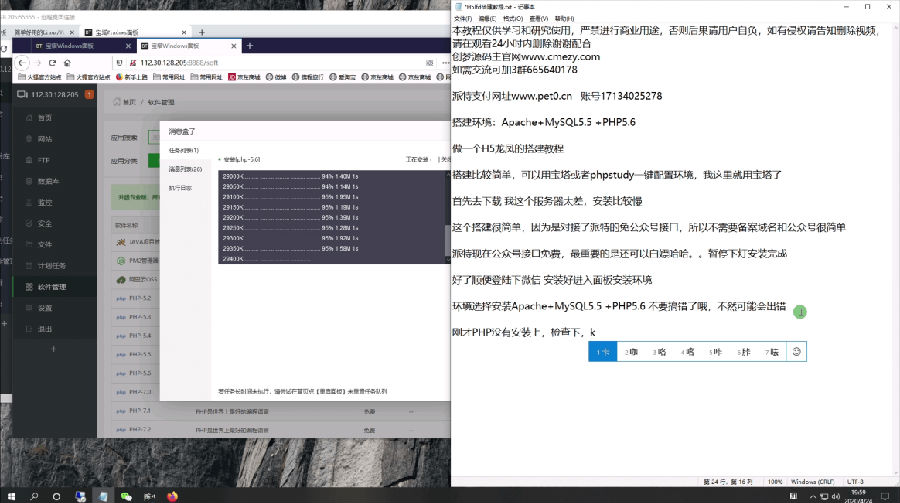Switch to 执行日志 tab in message box
The height and width of the screenshot is (503, 900).
(x=181, y=187)
